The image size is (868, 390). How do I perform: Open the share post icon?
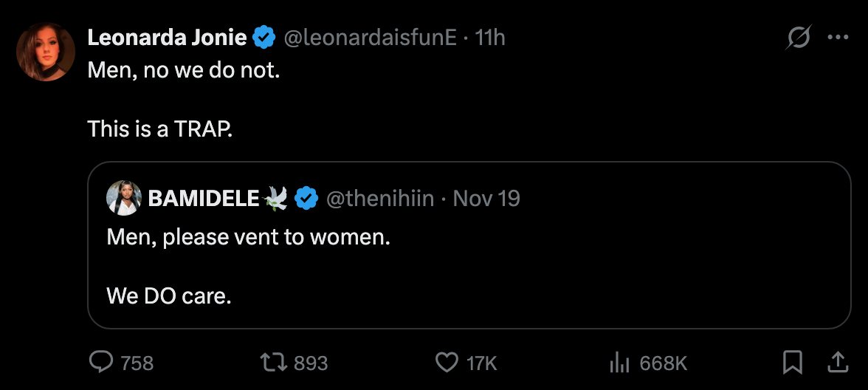(837, 362)
